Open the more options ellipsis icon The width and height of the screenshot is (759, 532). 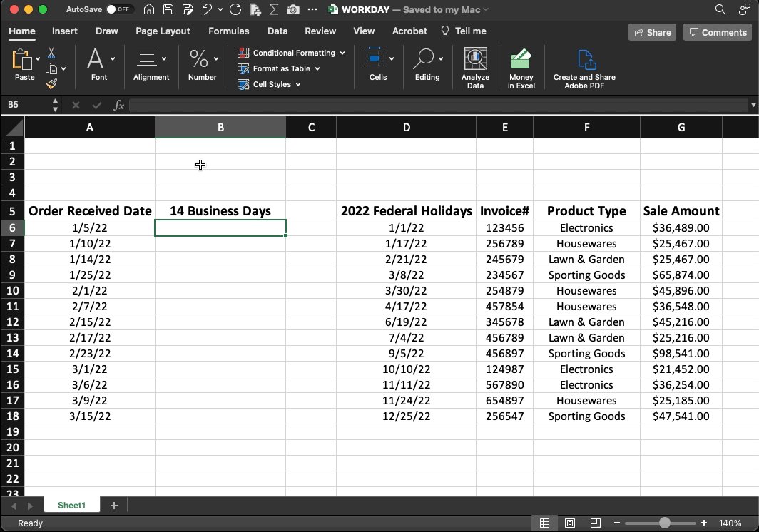[x=312, y=9]
